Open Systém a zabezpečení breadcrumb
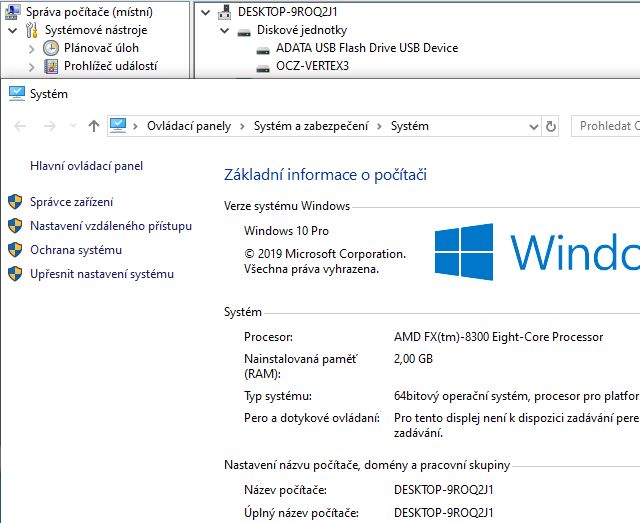 click(x=311, y=126)
